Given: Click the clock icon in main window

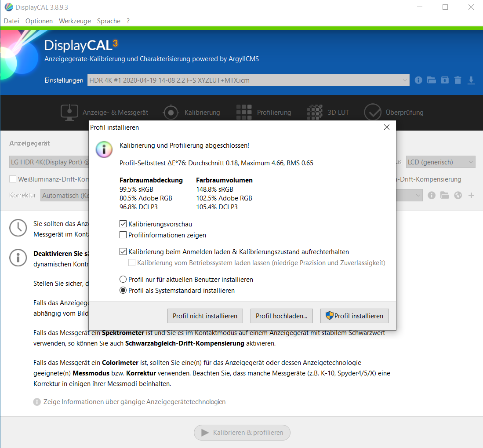Looking at the screenshot, I should [18, 228].
